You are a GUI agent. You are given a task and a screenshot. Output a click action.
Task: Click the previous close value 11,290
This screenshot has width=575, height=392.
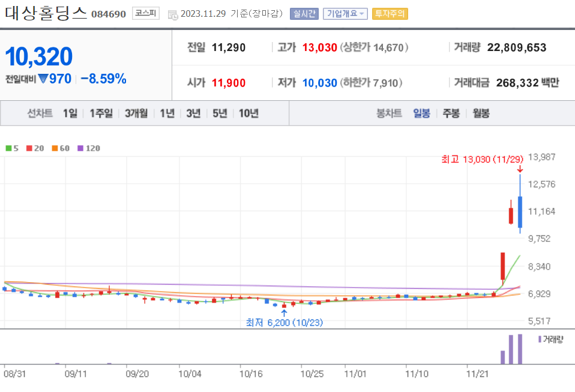pyautogui.click(x=229, y=47)
